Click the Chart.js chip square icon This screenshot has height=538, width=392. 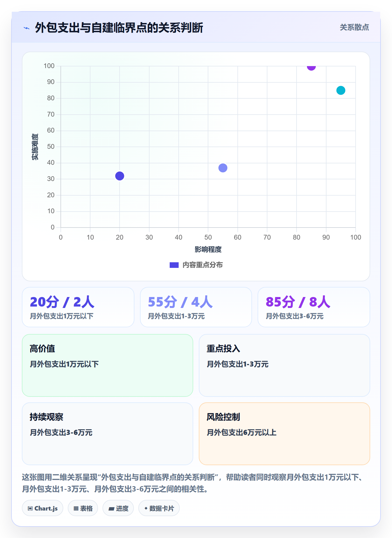coord(30,509)
